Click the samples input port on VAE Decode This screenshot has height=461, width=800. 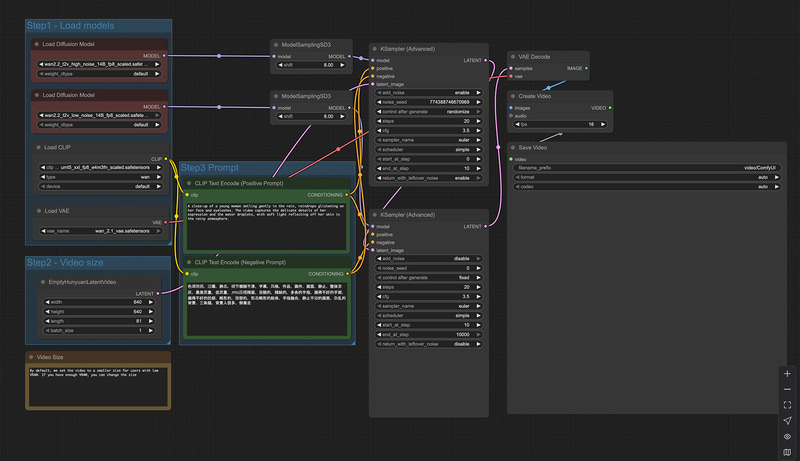[511, 68]
